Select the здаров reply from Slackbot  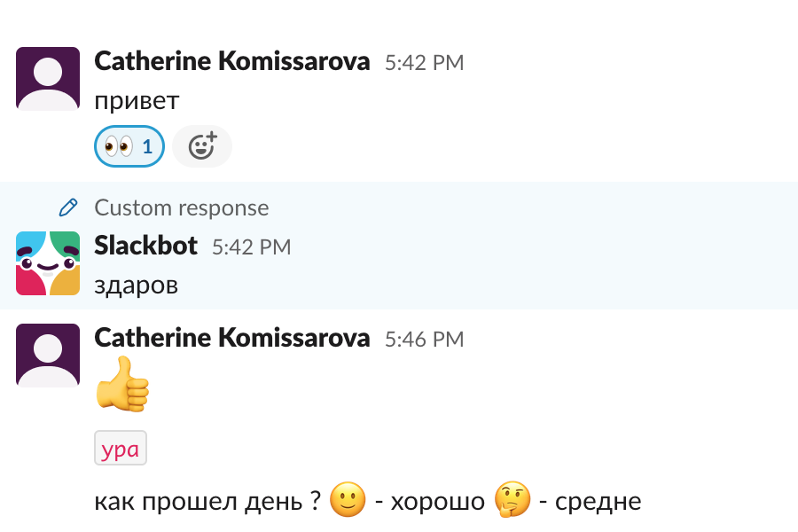pos(136,286)
